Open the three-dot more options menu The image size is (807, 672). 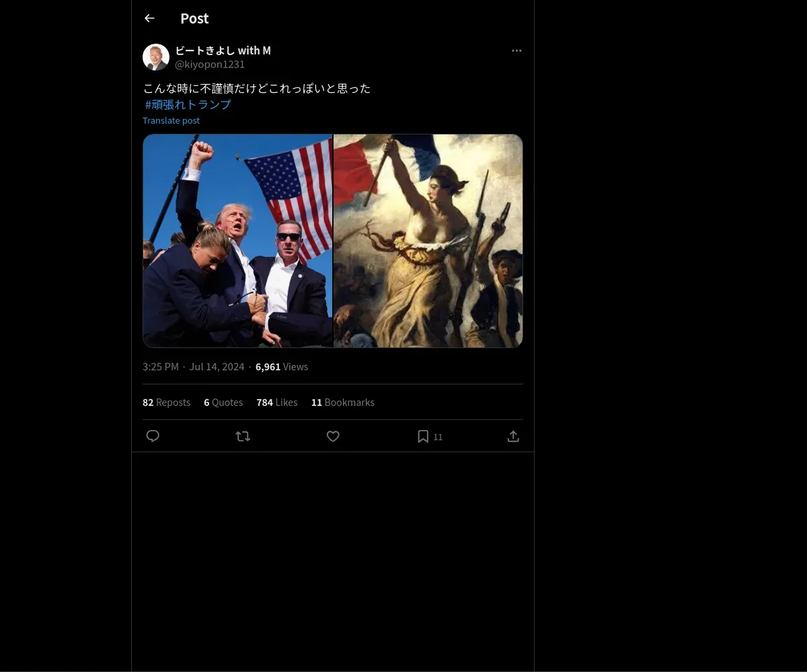pyautogui.click(x=516, y=50)
